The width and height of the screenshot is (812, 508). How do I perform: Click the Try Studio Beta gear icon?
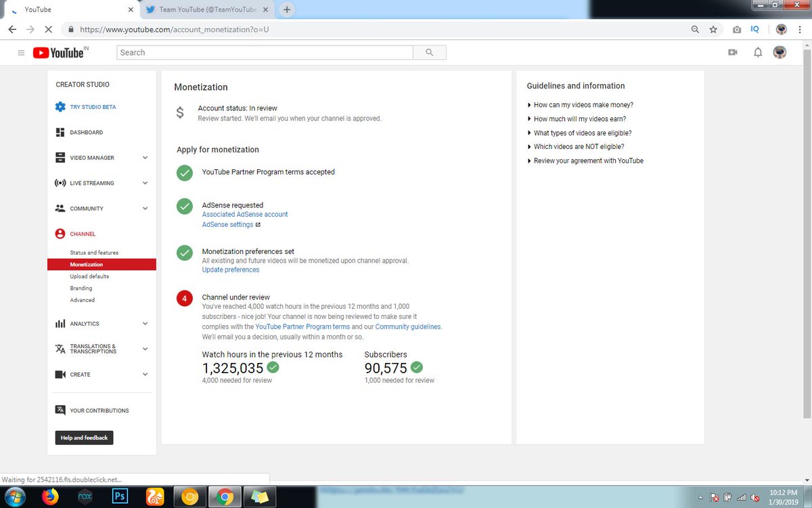click(x=60, y=107)
